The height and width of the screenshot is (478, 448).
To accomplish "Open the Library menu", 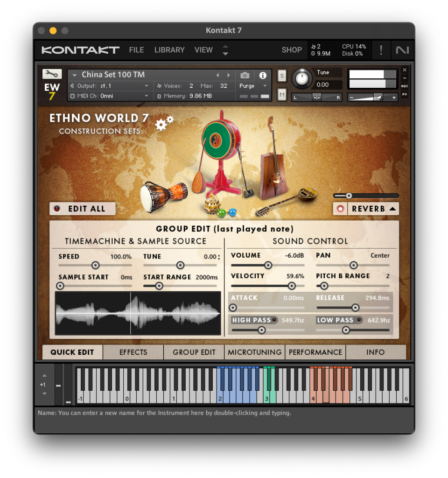I will [x=169, y=50].
